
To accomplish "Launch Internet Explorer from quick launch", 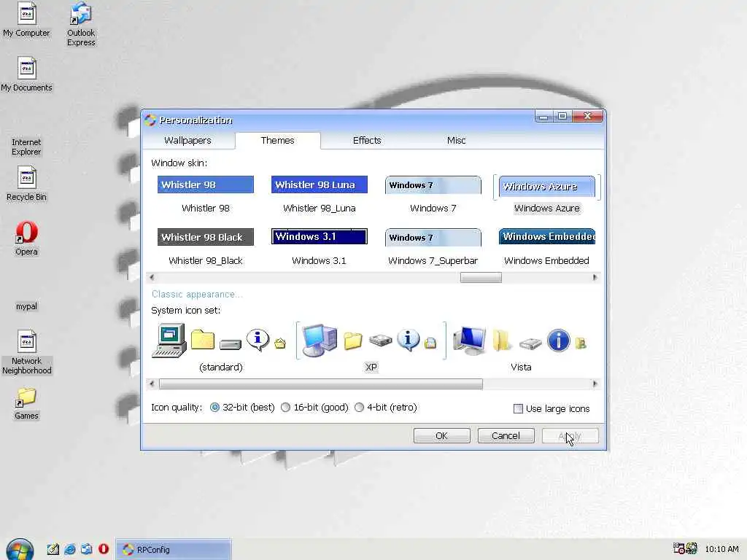I will click(x=69, y=549).
